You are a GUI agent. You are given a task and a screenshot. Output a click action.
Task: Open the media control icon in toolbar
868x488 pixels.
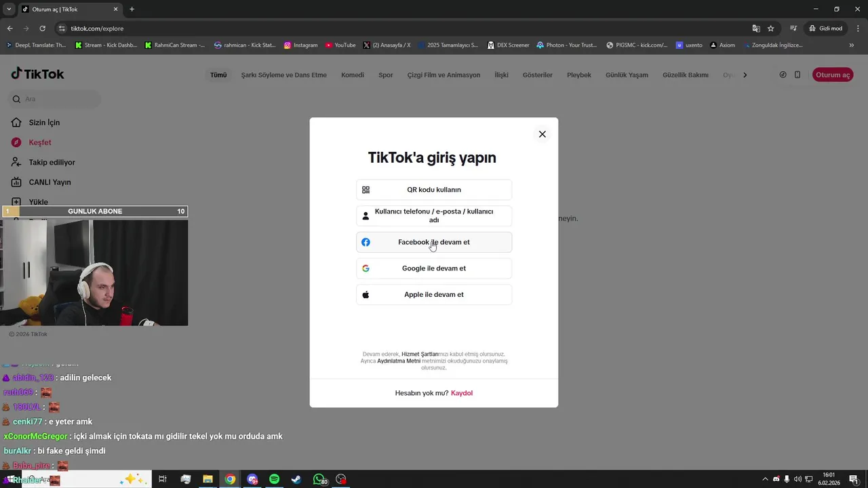[x=793, y=28]
